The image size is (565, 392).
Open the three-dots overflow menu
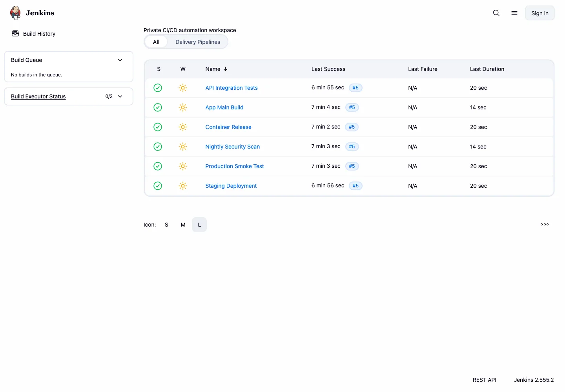tap(545, 225)
